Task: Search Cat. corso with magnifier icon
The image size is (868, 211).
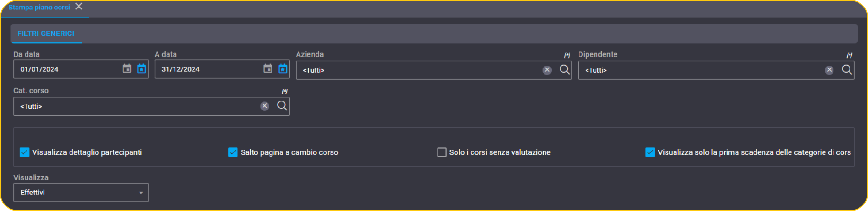Action: point(282,106)
